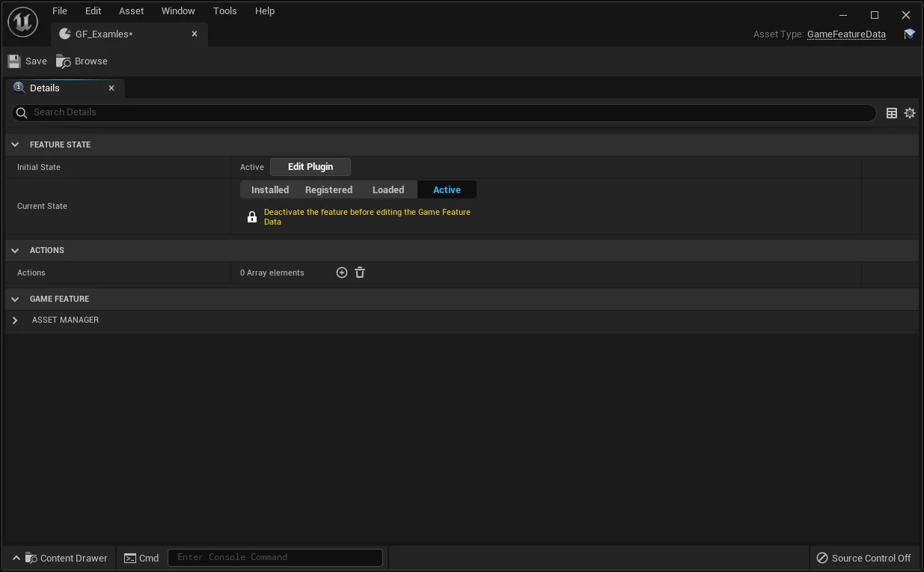Screen dimensions: 924x572
Task: Open the property matrix grid view
Action: [892, 113]
